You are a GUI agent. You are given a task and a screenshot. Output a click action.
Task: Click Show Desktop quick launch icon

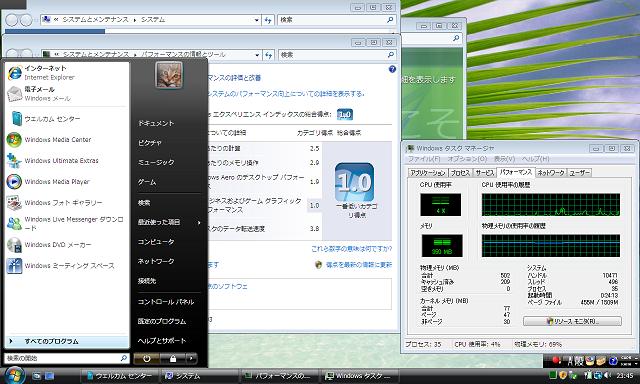click(37, 376)
